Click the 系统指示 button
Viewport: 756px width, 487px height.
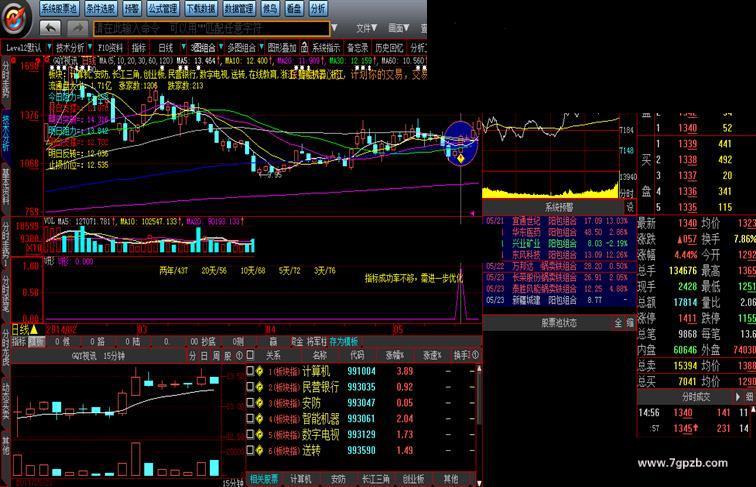(326, 48)
